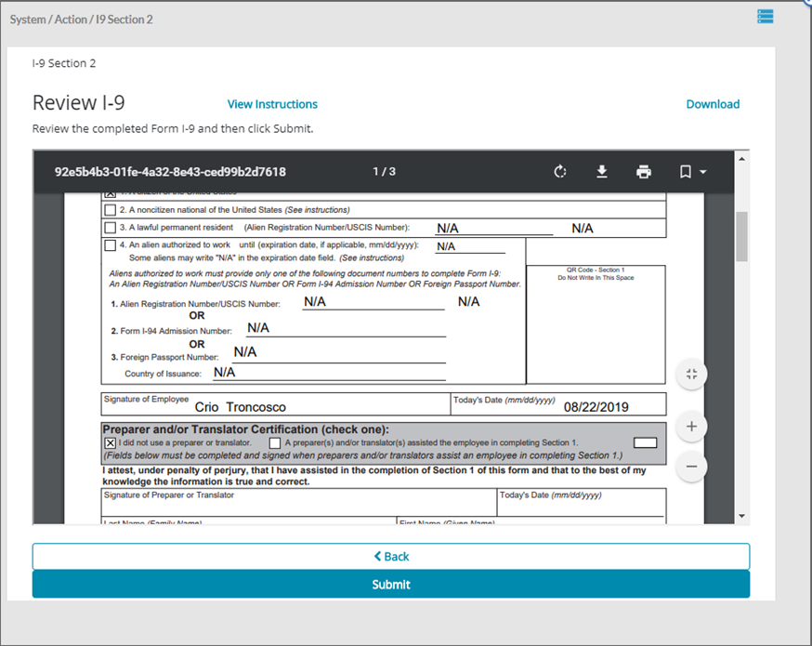The width and height of the screenshot is (812, 646).
Task: Click the Foreign Passport Number N/A value
Action: [x=245, y=352]
